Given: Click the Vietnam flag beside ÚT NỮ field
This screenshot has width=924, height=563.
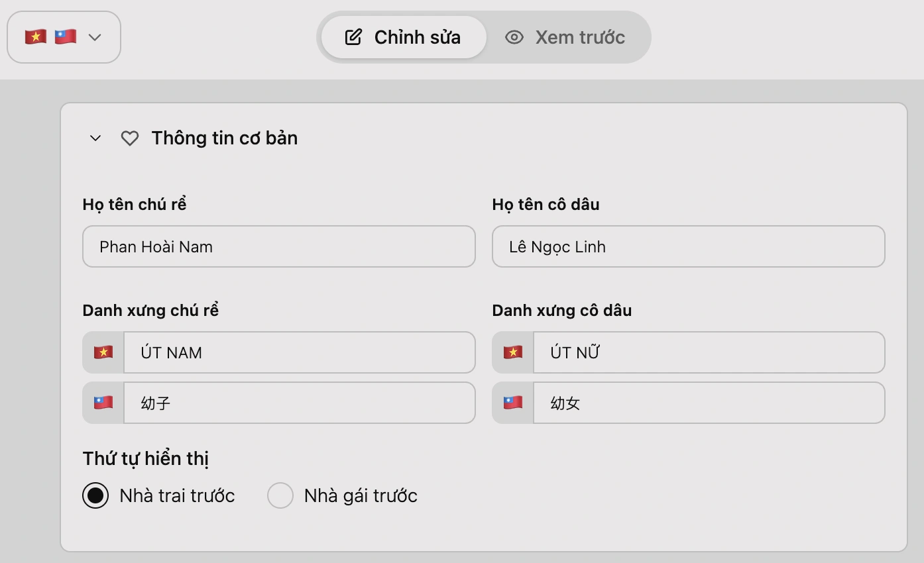Looking at the screenshot, I should point(512,352).
